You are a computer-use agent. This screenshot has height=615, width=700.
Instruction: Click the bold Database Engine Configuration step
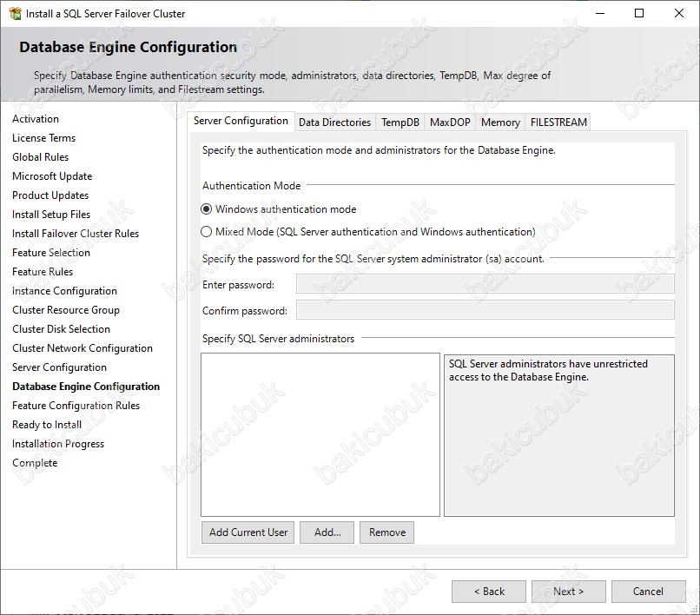coord(86,387)
